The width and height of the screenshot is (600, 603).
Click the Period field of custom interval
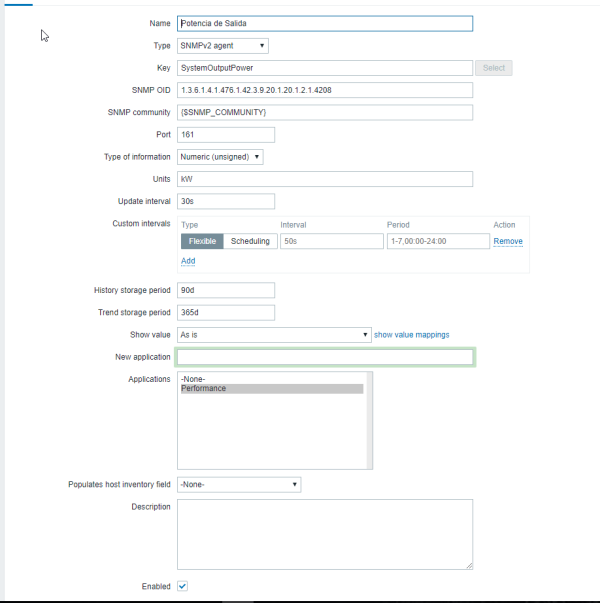pyautogui.click(x=437, y=241)
